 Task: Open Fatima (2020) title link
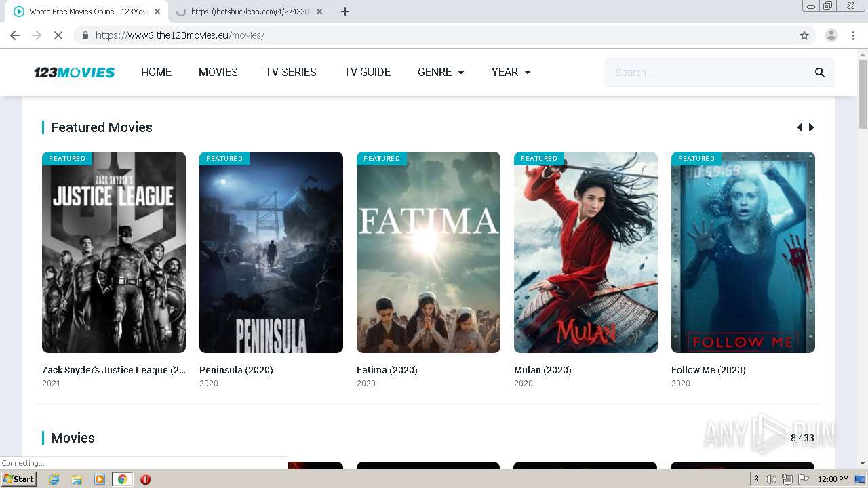[387, 370]
